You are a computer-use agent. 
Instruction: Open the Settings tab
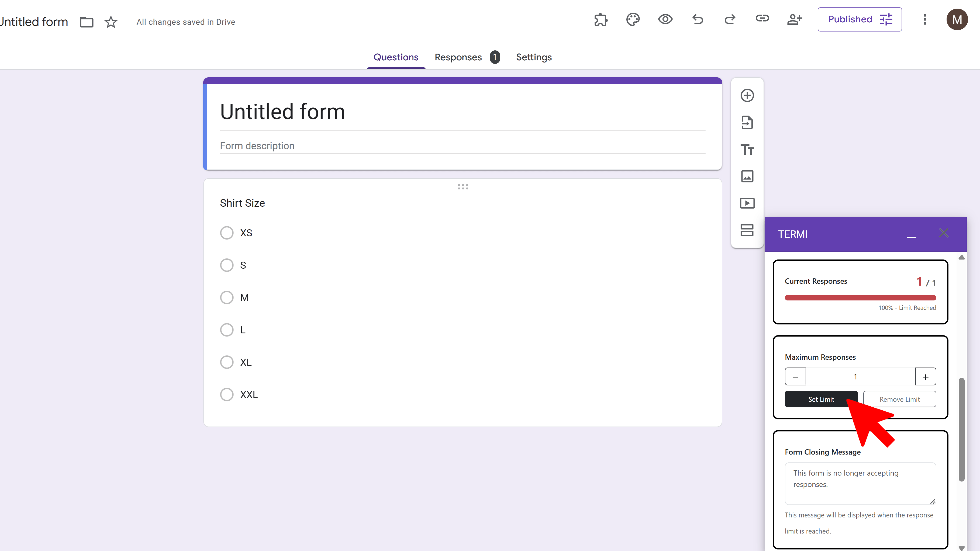(x=533, y=57)
